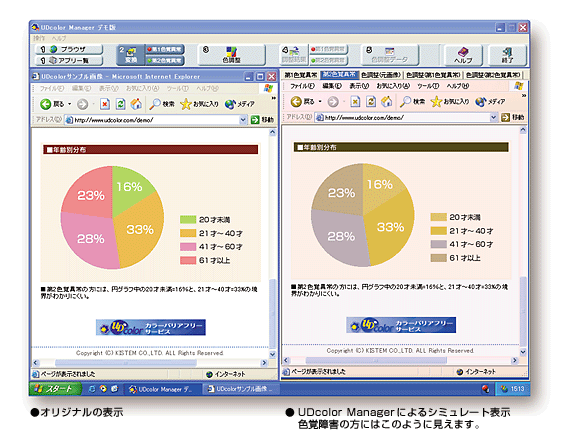Toggle the red 第1色覚異常 button beside 変換
Image resolution: width=561 pixels, height=444 pixels.
coord(165,49)
